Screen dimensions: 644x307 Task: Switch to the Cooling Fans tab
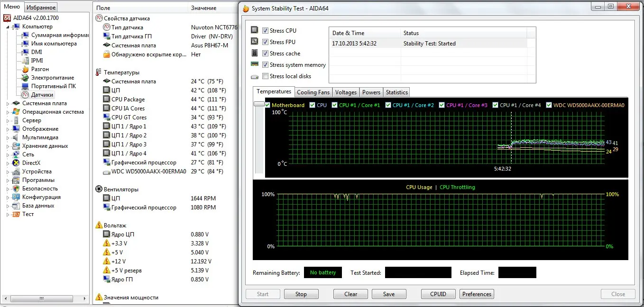point(313,92)
